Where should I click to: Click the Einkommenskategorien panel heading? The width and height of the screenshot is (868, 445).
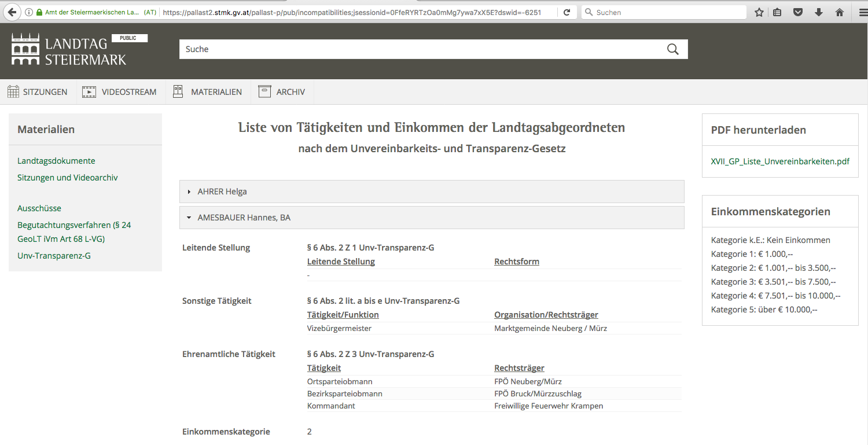(x=771, y=212)
